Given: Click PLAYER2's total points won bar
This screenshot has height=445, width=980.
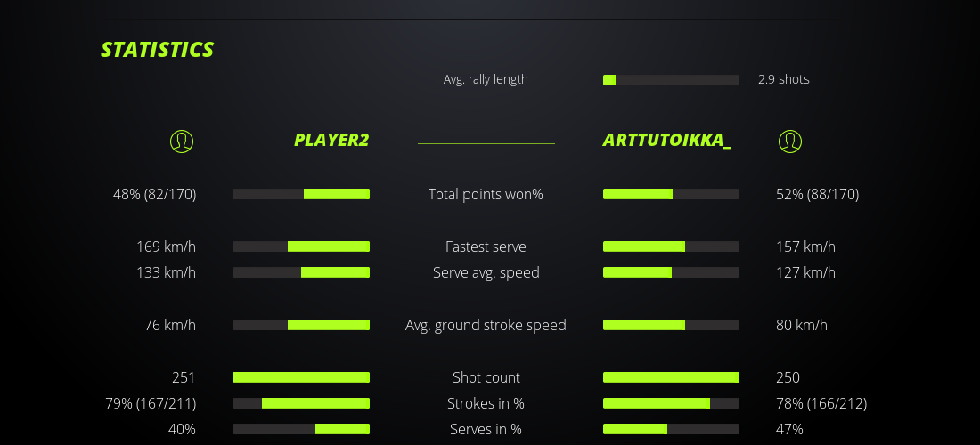Looking at the screenshot, I should click(x=301, y=194).
